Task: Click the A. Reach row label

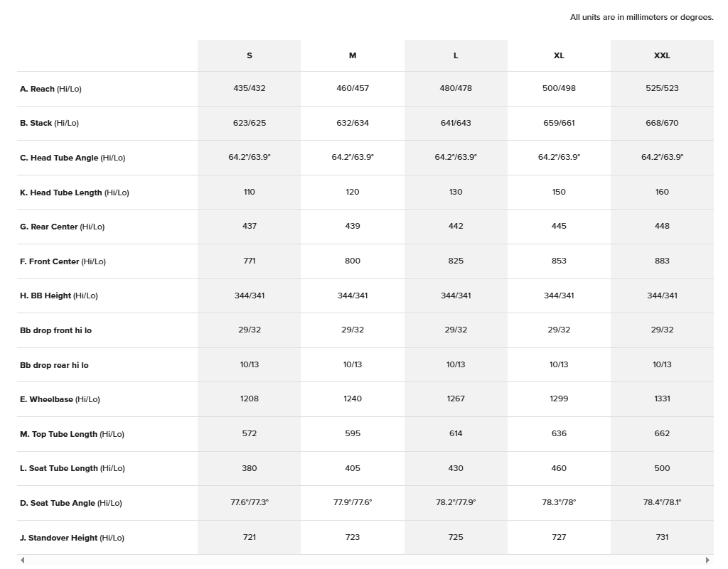Action: click(x=50, y=89)
